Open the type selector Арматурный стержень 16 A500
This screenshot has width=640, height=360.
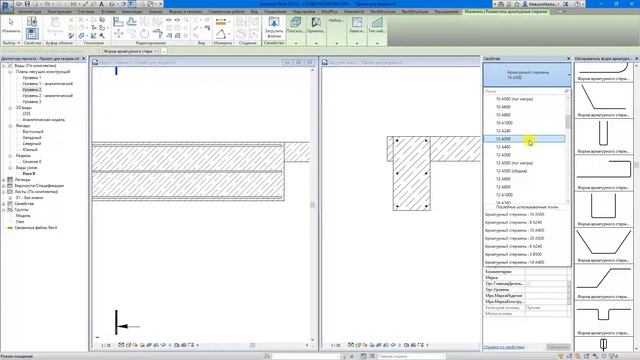click(527, 75)
